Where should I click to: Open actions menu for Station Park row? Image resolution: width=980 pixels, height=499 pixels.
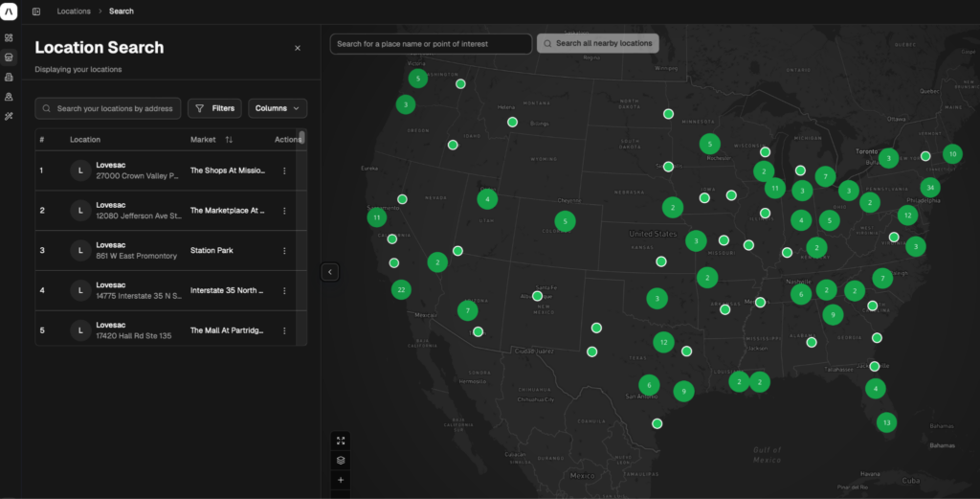pyautogui.click(x=284, y=251)
